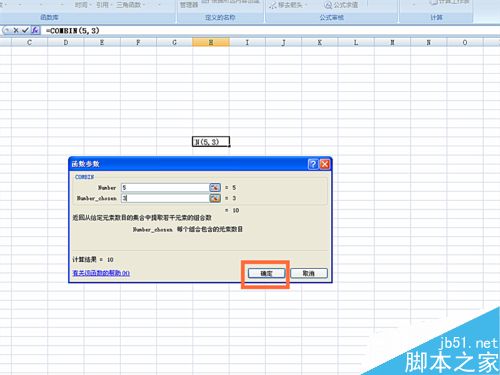Click the 取消 (Cancel) button

pyautogui.click(x=309, y=273)
